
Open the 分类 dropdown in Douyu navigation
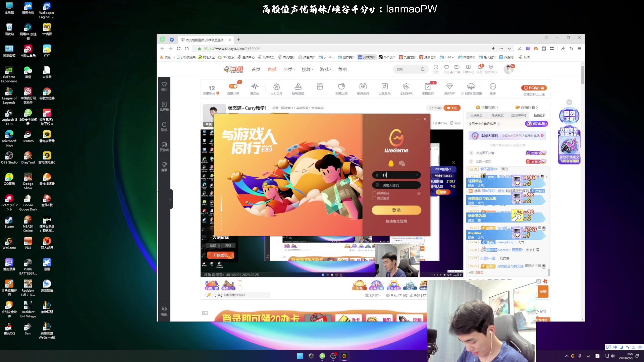click(288, 69)
